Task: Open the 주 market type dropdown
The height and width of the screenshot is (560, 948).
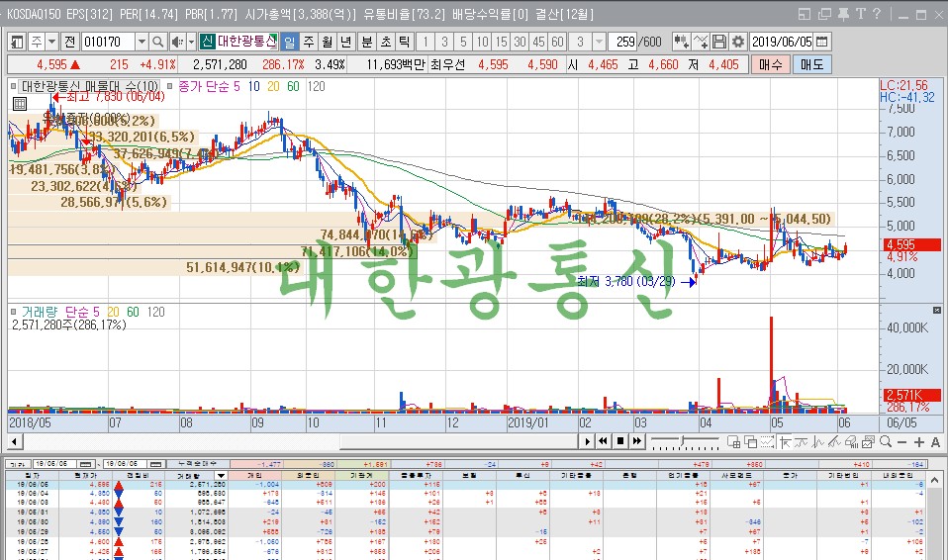Action: [x=52, y=42]
